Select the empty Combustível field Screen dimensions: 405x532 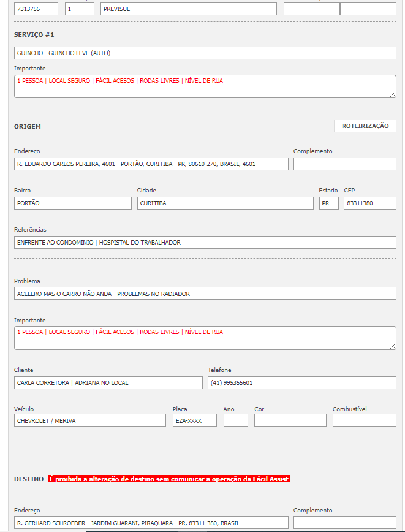pyautogui.click(x=364, y=420)
